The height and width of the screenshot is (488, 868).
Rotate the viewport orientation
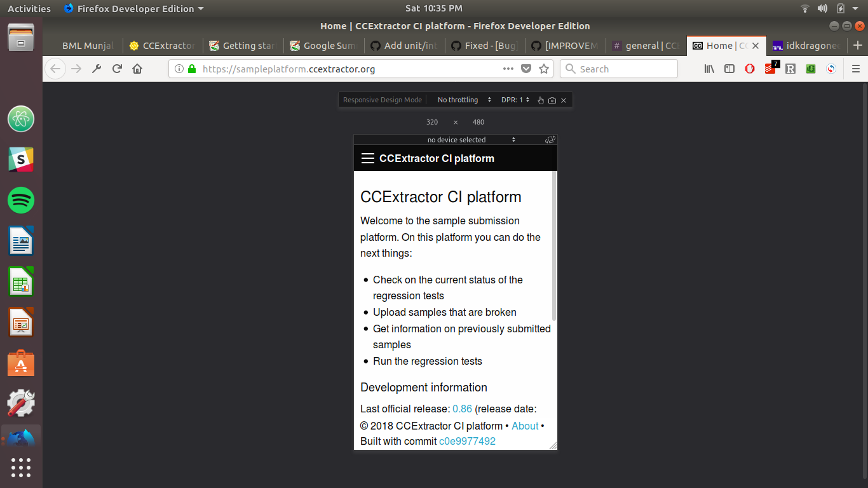click(550, 140)
